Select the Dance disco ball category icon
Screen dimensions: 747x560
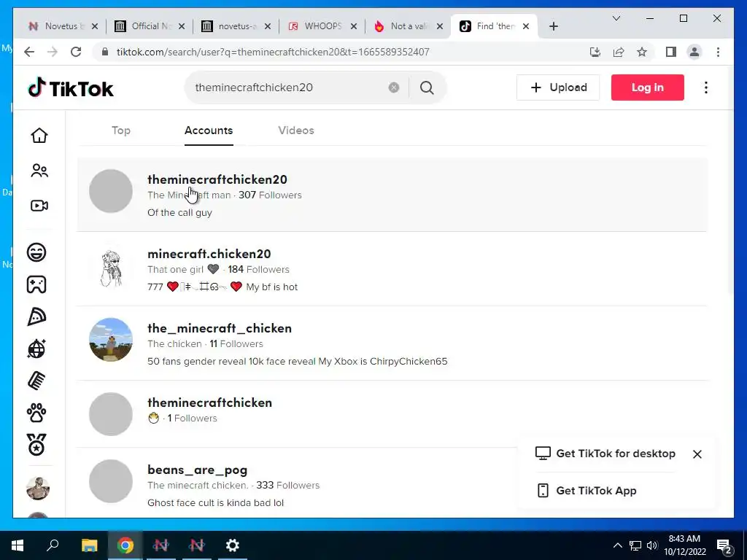click(x=36, y=349)
